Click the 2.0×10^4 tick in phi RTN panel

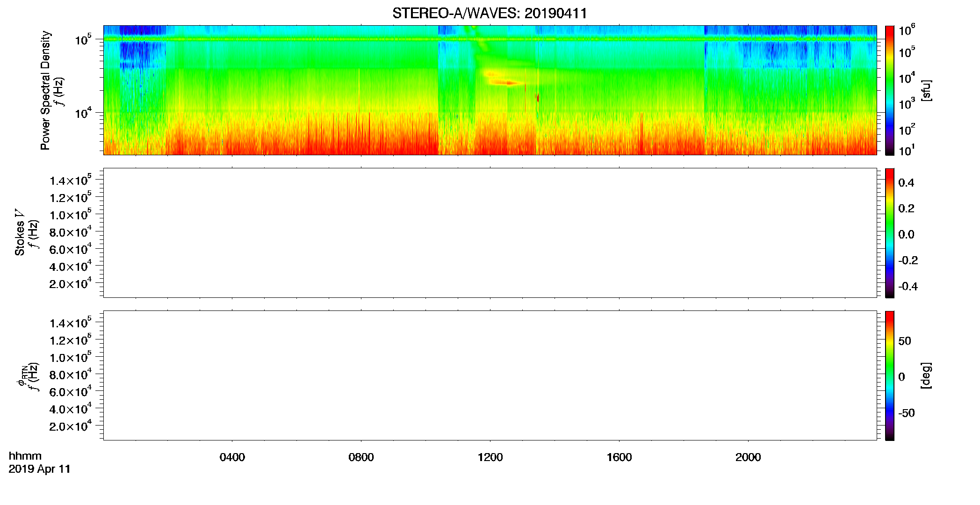71,426
